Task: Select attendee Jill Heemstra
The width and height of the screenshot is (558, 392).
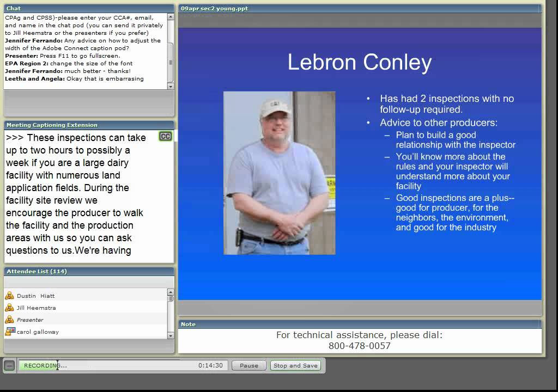Action: [86, 308]
